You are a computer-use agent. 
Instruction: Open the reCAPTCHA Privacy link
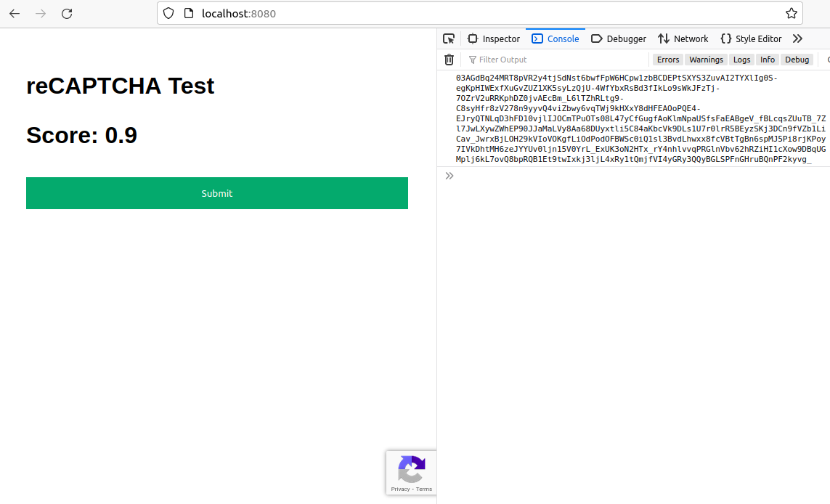400,489
